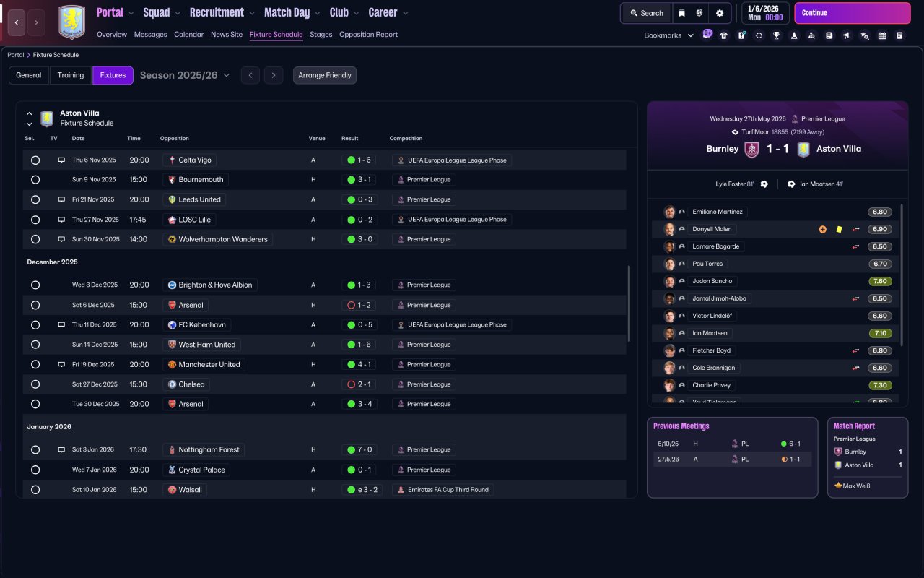Open the Stages tab
The image size is (924, 578).
pos(321,35)
